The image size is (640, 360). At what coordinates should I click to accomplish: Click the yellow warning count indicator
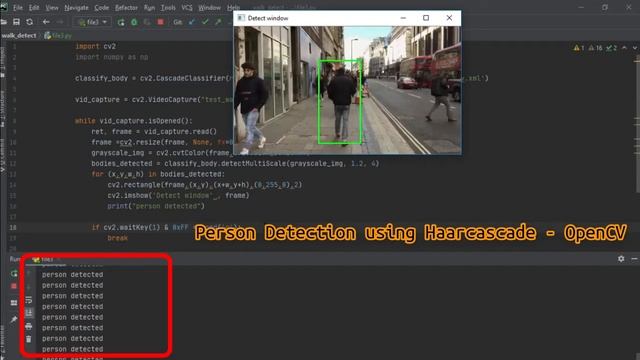pyautogui.click(x=579, y=48)
